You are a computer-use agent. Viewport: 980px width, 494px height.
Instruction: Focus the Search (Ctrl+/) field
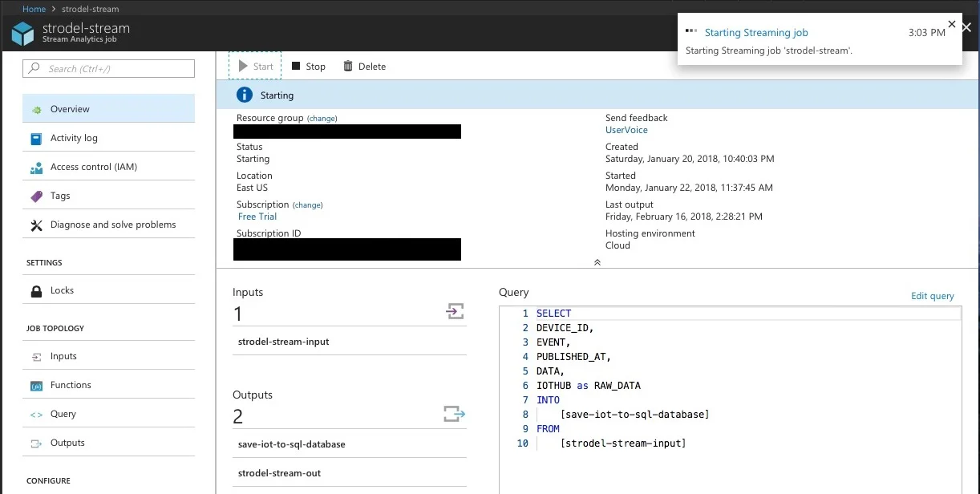click(108, 69)
